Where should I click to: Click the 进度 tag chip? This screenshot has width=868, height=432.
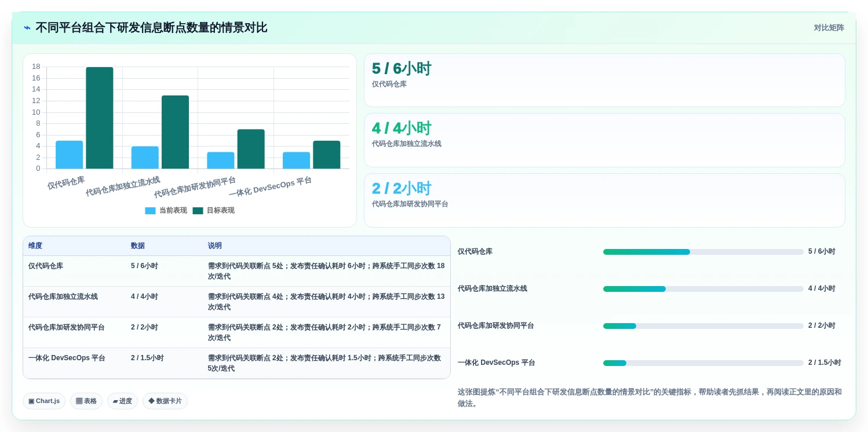(x=122, y=401)
